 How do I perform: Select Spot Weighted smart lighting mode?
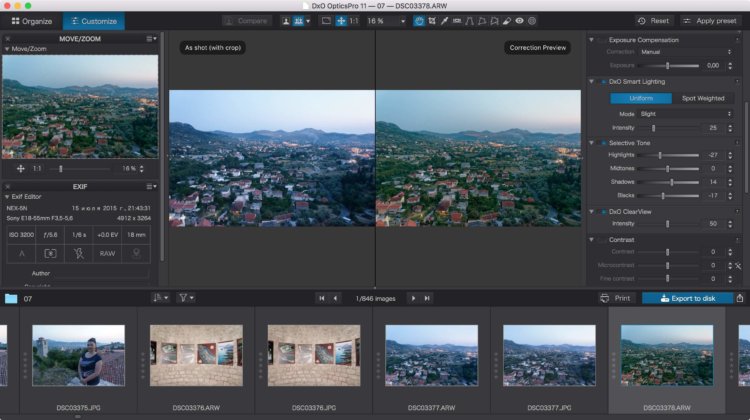(703, 99)
